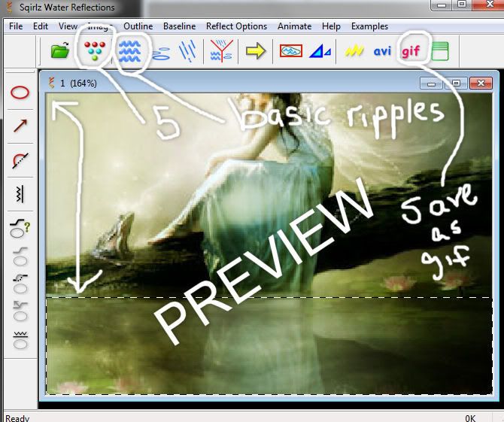Open the Animate menu
This screenshot has width=504, height=422.
pos(294,26)
